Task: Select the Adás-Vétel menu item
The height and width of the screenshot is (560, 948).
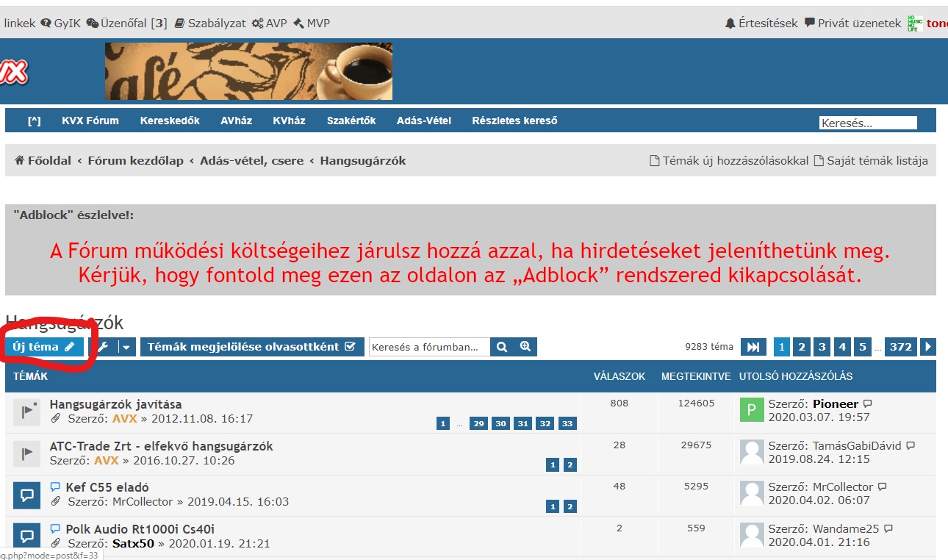Action: point(424,121)
